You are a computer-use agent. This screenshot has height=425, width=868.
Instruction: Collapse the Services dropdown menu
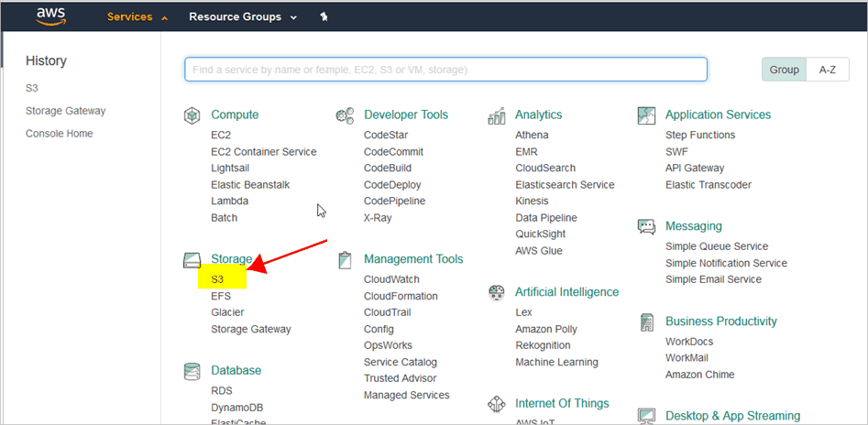coord(137,17)
